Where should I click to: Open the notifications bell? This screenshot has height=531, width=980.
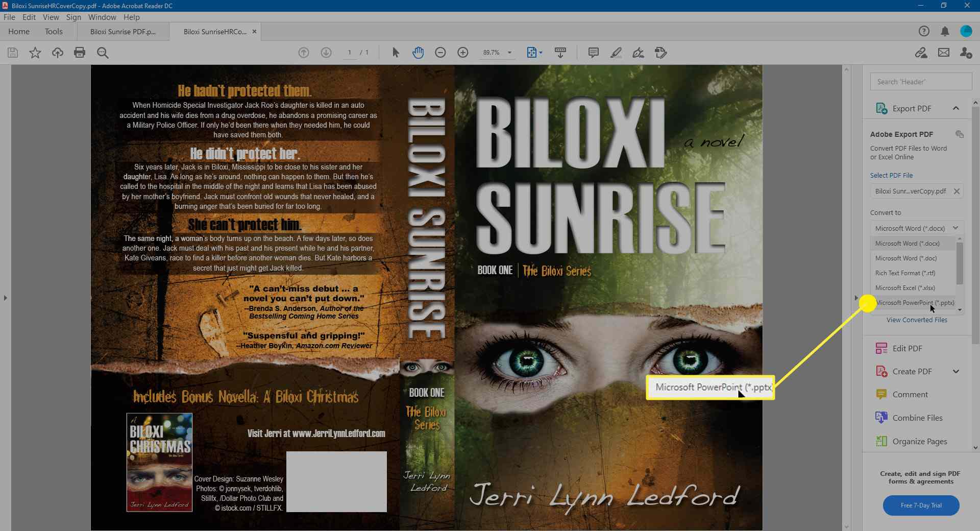[945, 31]
